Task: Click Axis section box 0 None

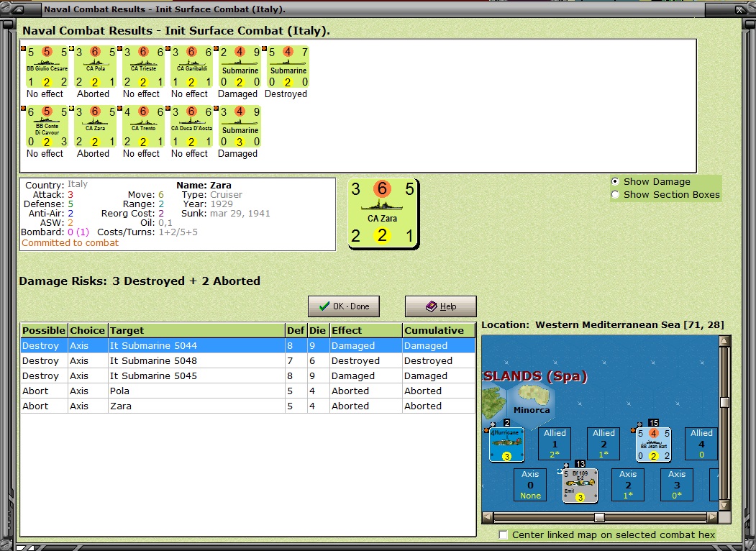Action: [530, 485]
